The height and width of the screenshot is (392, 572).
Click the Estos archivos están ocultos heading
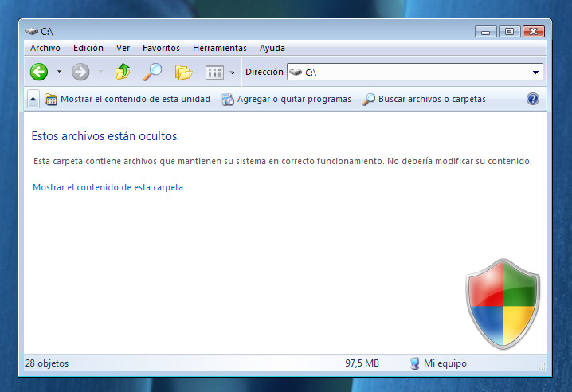coord(105,136)
